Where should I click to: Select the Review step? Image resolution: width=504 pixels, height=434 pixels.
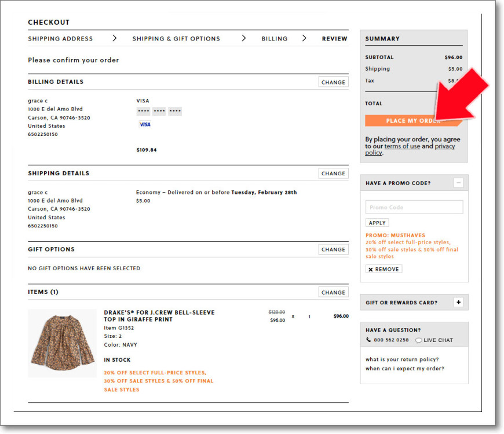pos(335,39)
